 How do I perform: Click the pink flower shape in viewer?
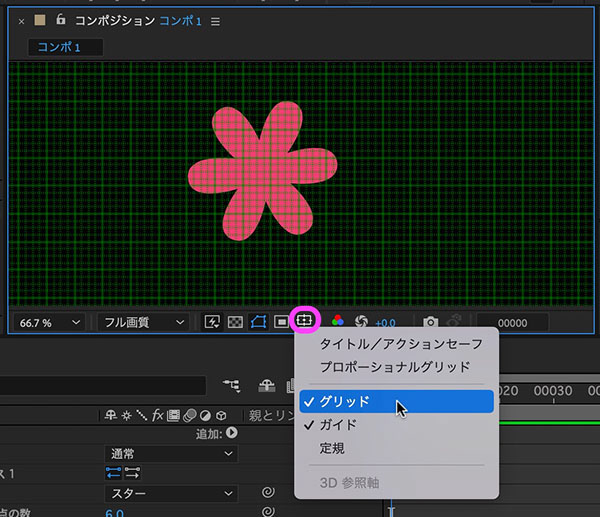(x=262, y=171)
